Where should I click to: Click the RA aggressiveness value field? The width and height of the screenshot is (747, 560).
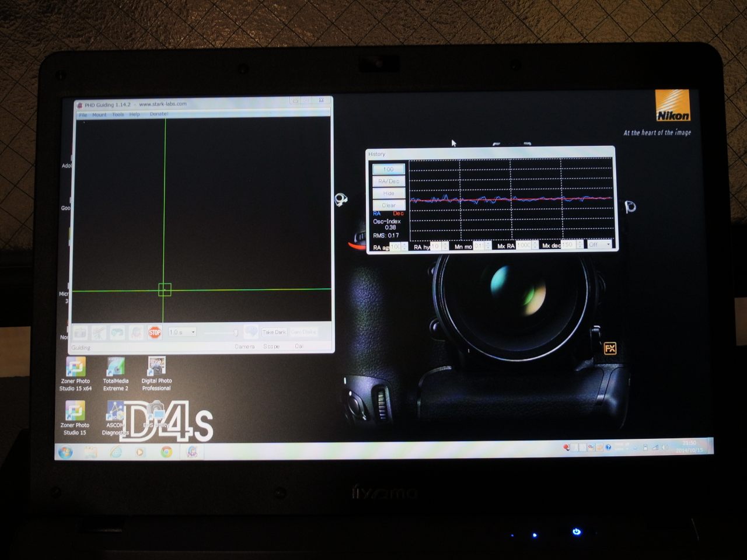[x=395, y=247]
